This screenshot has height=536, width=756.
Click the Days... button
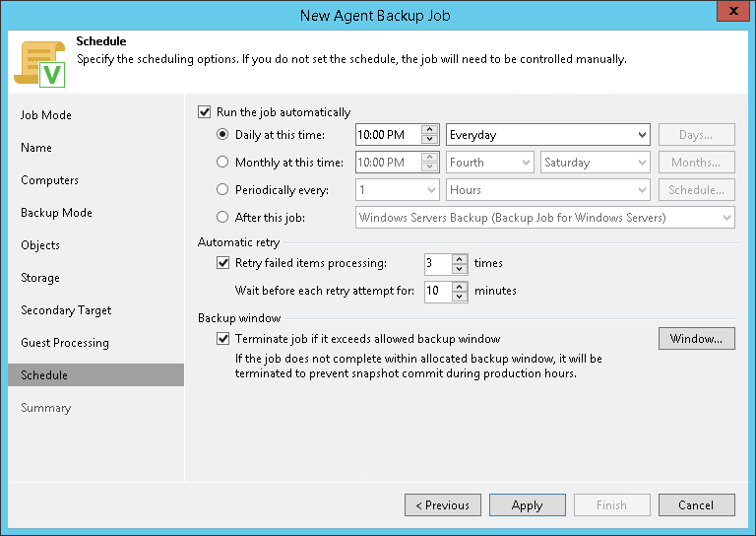(697, 135)
